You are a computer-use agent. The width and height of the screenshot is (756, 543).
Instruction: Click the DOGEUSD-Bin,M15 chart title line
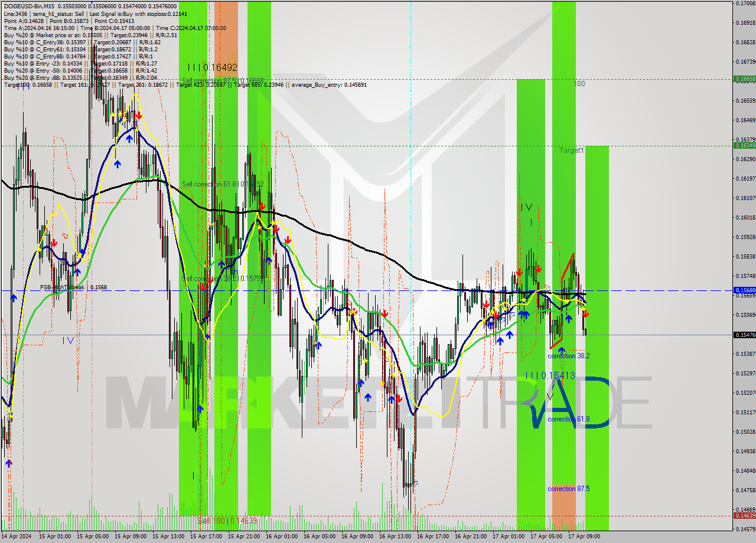[90, 6]
